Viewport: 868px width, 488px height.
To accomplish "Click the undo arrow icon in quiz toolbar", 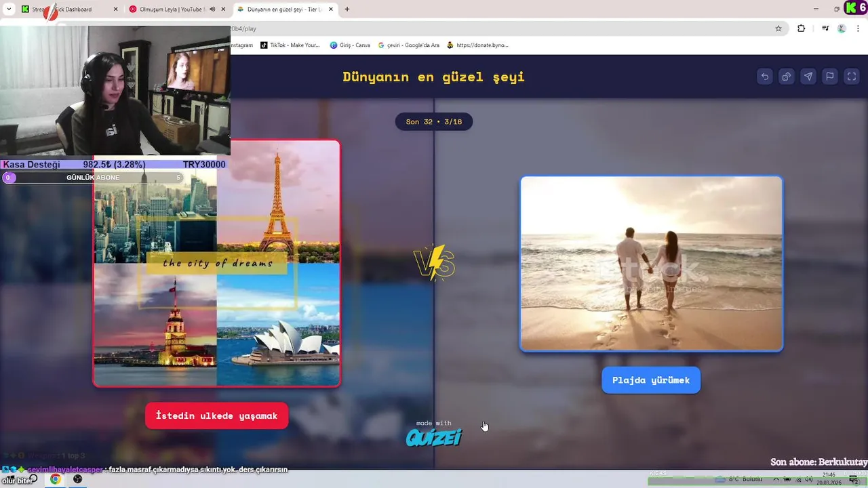I will tap(765, 77).
